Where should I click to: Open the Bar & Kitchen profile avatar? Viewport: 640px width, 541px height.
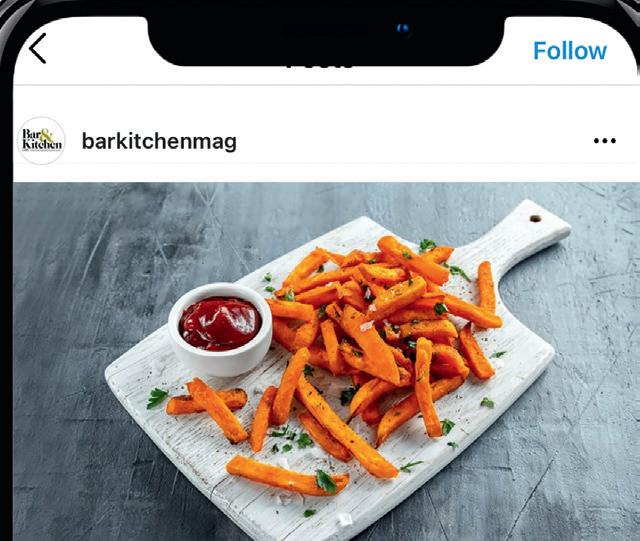point(42,140)
